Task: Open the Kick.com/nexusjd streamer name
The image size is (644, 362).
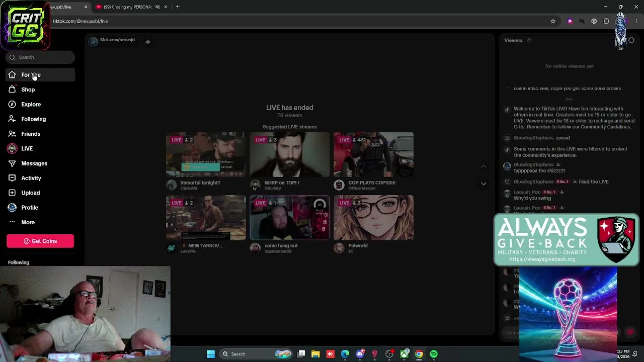Action: pyautogui.click(x=117, y=40)
